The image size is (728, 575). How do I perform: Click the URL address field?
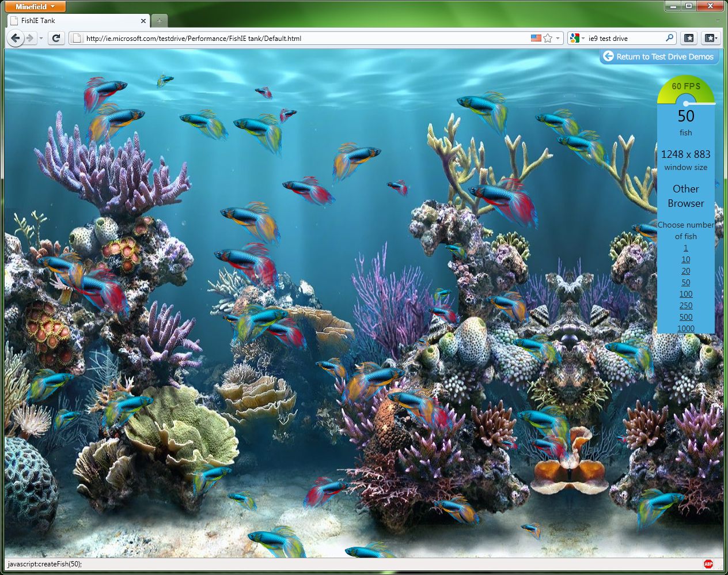tap(299, 39)
